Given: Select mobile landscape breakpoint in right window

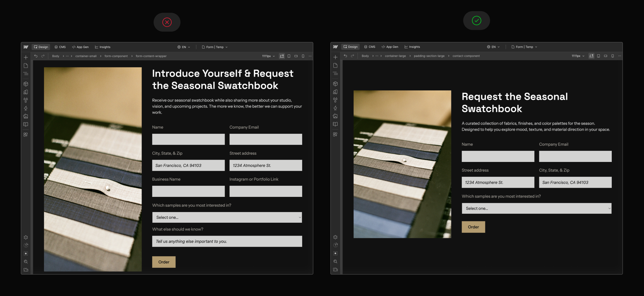Looking at the screenshot, I should [x=605, y=56].
